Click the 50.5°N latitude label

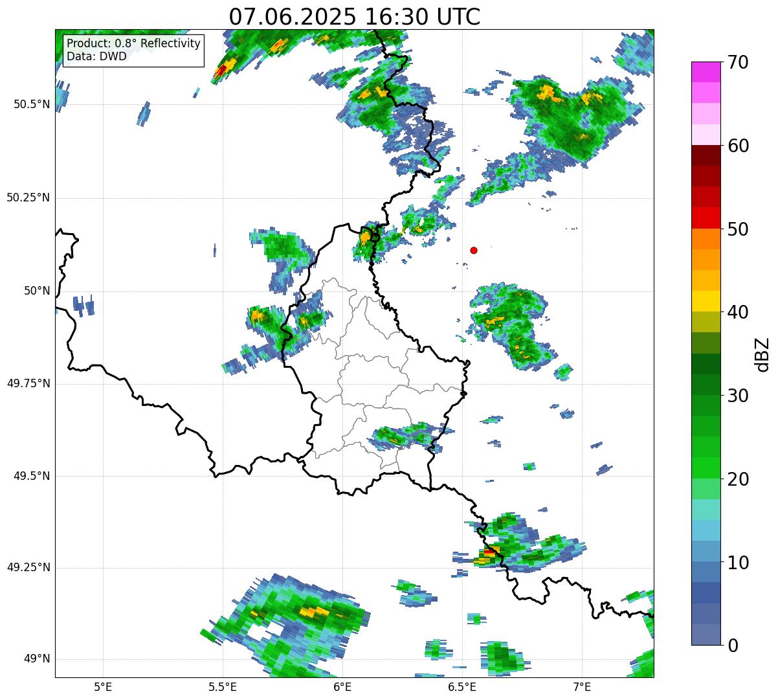(31, 104)
